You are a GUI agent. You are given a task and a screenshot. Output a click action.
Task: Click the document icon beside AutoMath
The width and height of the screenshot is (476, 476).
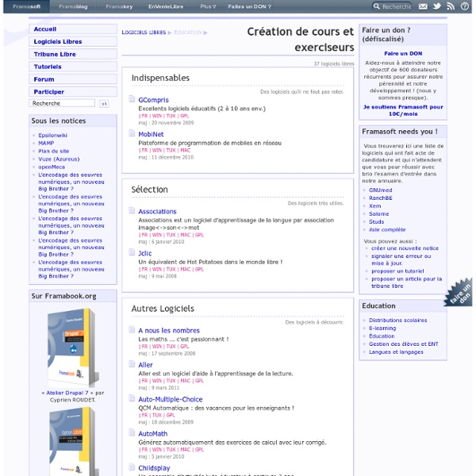click(x=132, y=433)
